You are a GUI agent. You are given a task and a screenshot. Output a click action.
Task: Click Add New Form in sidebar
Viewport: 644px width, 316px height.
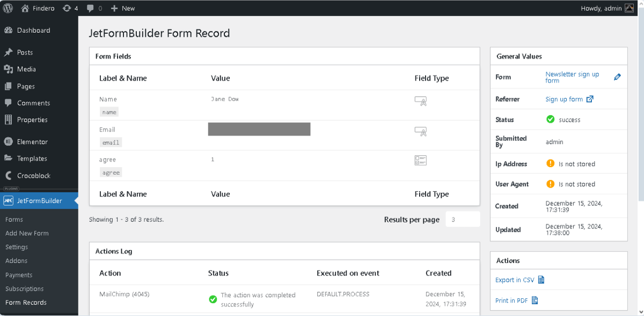[26, 233]
